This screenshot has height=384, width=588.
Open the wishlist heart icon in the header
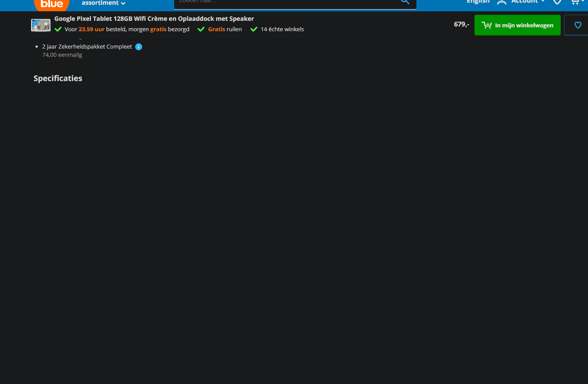[557, 3]
